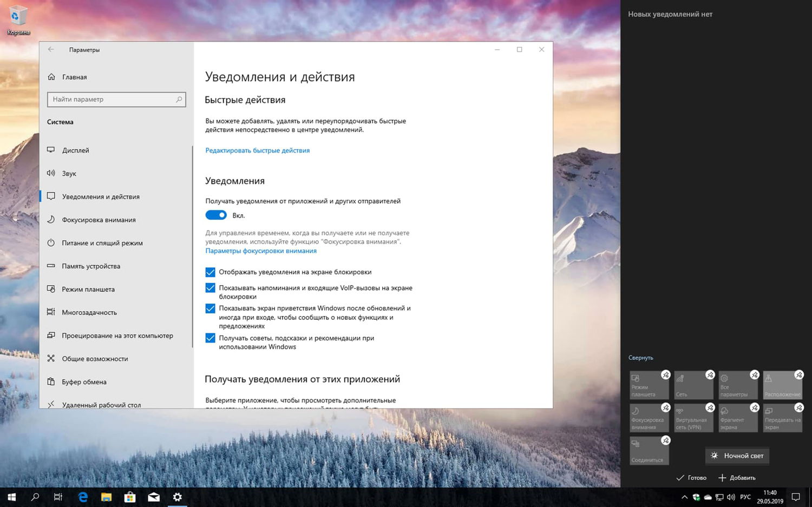Launch Фрагмент экрана from quick actions
This screenshot has height=507, width=812.
coord(738,418)
